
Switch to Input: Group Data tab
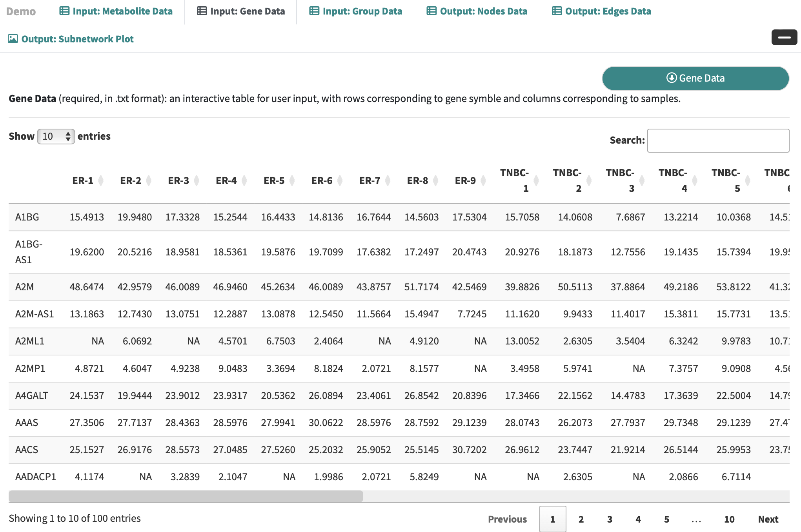coord(356,11)
